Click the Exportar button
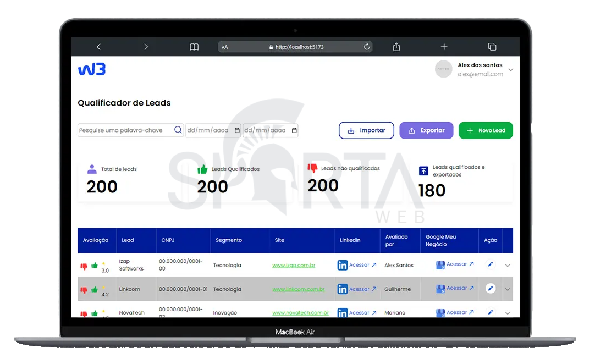The height and width of the screenshot is (364, 595). click(426, 130)
